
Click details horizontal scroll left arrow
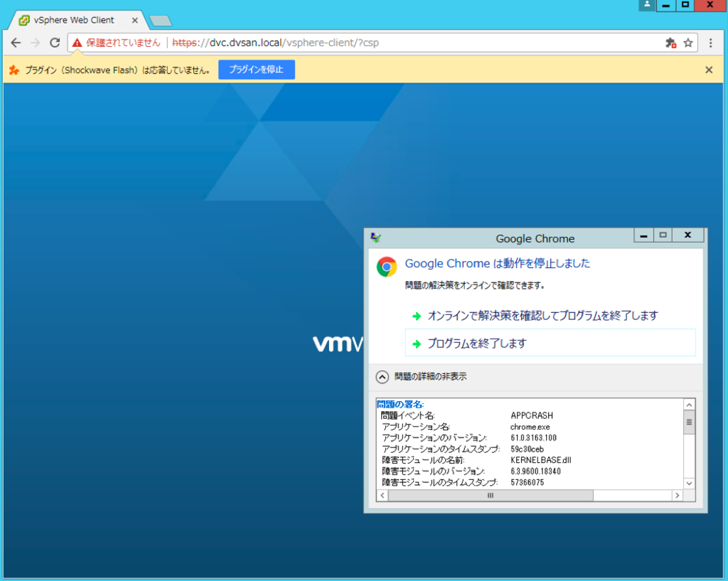382,496
